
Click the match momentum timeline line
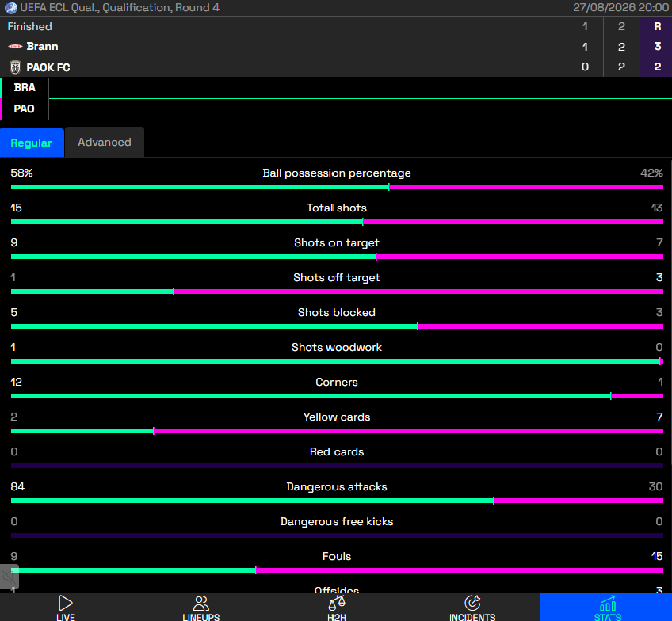click(x=361, y=98)
